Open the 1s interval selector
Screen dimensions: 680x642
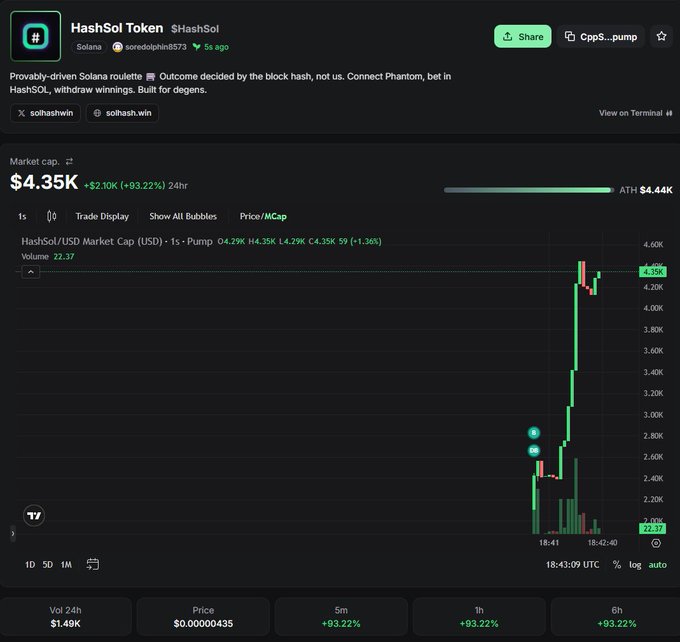pos(22,216)
